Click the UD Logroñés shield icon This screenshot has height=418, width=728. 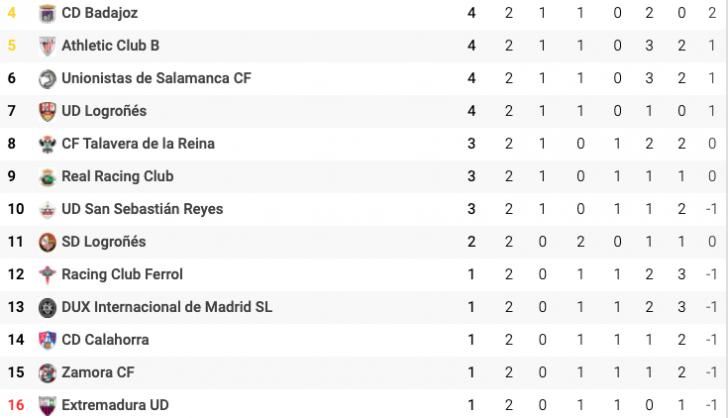coord(47,111)
